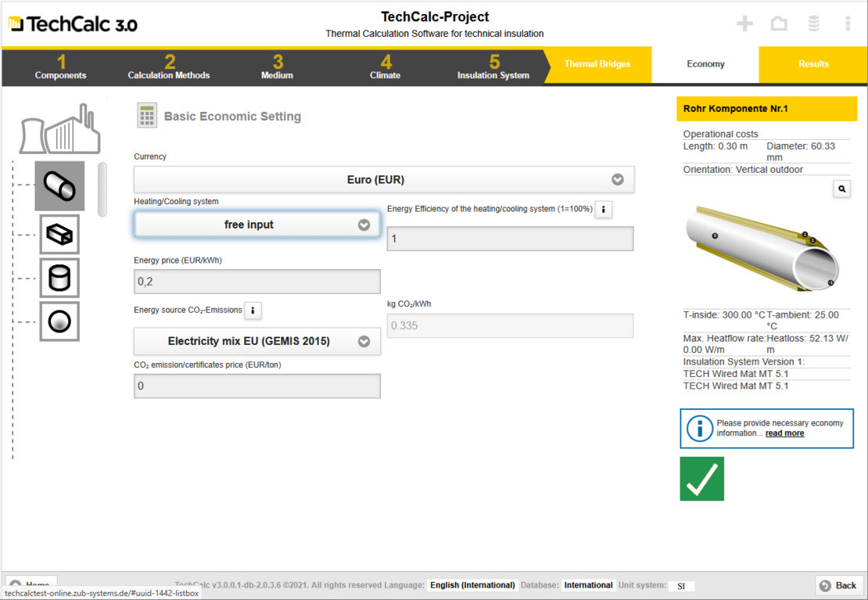
Task: Click the magnifier zoom icon above pipe
Action: [841, 189]
